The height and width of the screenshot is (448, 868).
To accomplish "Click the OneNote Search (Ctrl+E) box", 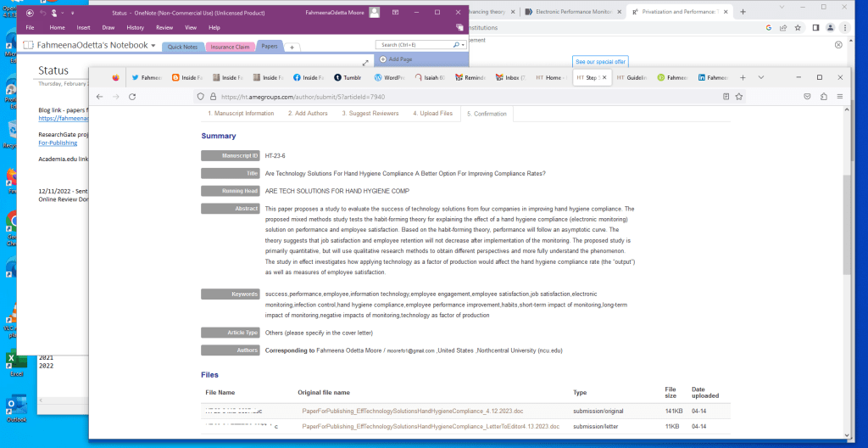I will click(414, 44).
